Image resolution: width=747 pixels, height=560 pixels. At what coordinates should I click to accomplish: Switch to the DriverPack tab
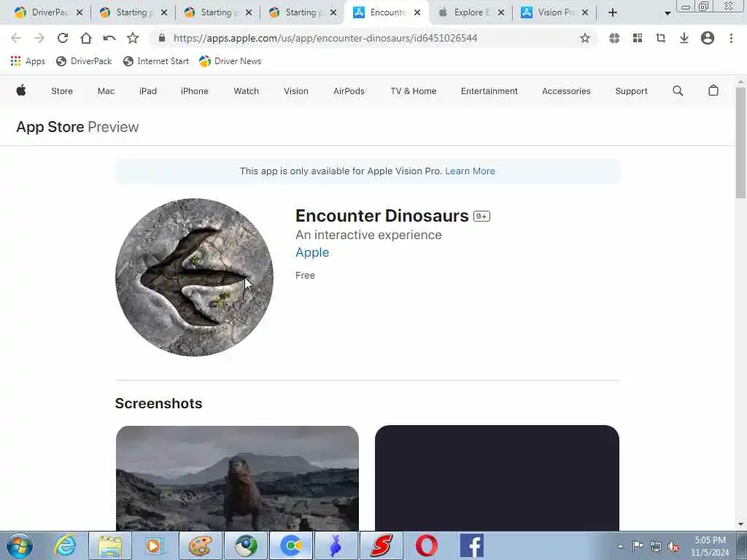click(48, 12)
